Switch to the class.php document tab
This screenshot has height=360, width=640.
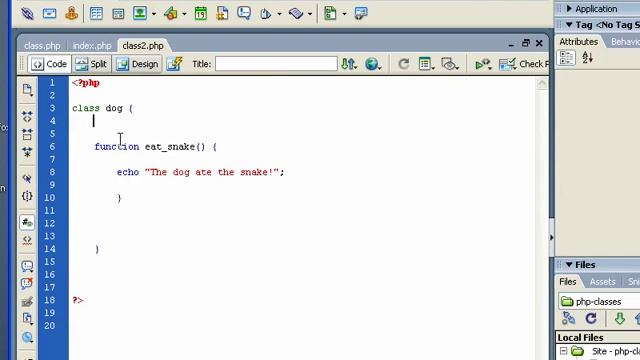42,46
